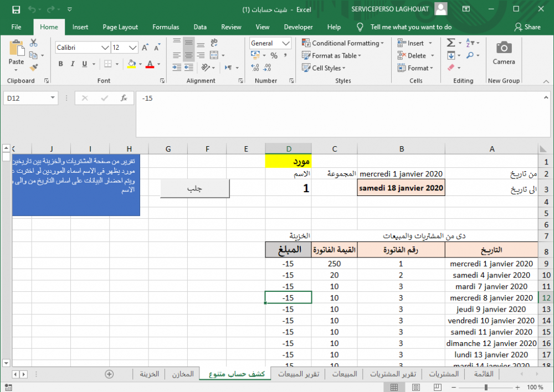Click the AutoSum sigma icon
554x392 pixels.
pos(451,43)
